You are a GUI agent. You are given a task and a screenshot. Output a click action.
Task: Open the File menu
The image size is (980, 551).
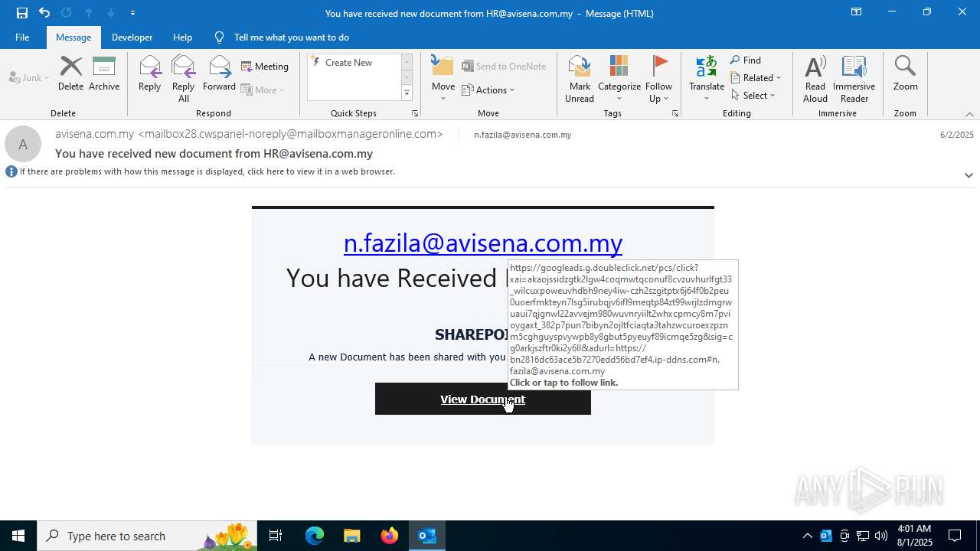pyautogui.click(x=22, y=37)
